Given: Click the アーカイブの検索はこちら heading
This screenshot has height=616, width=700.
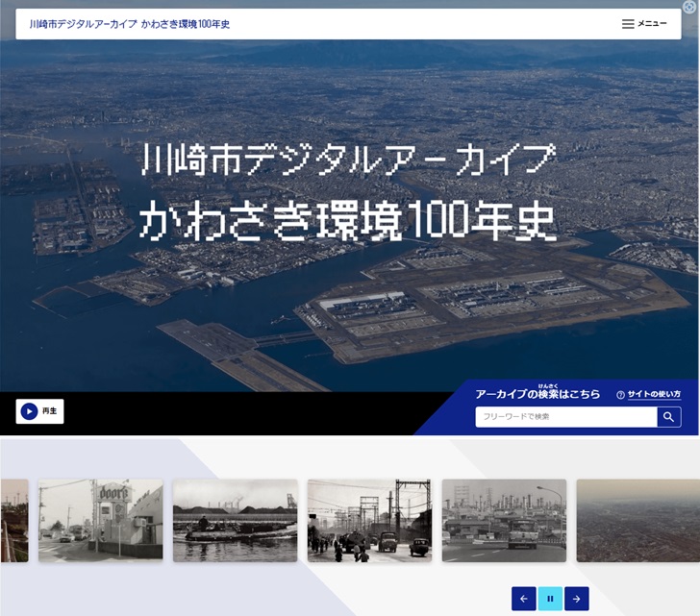Looking at the screenshot, I should (537, 394).
